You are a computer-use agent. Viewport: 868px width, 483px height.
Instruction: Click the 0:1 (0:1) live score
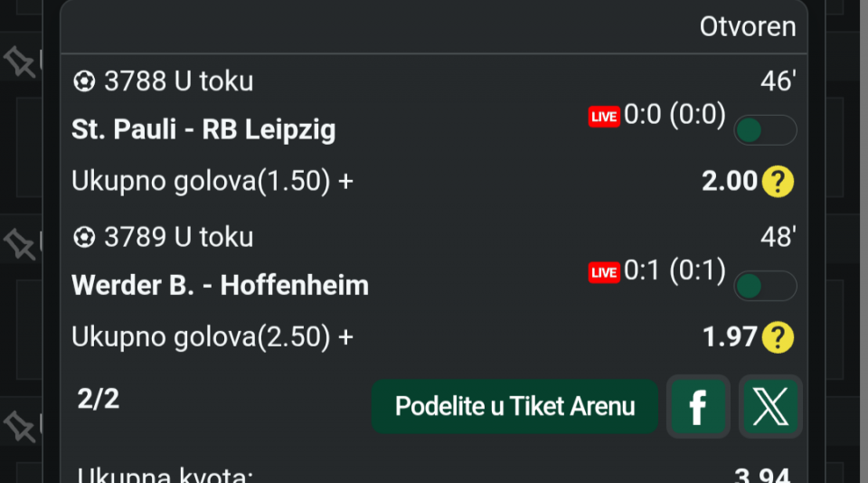[675, 270]
